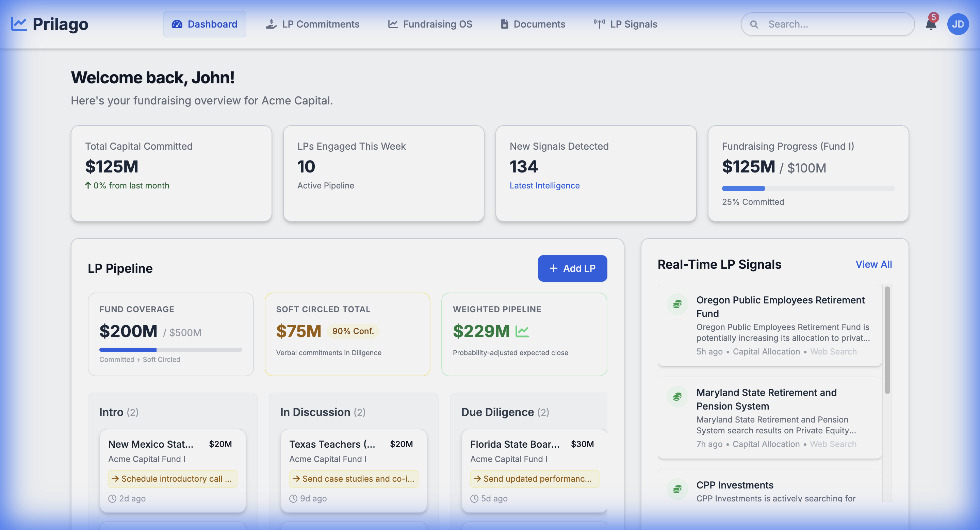Viewport: 980px width, 530px height.
Task: Select the Dashboard speedometer icon
Action: [x=177, y=24]
